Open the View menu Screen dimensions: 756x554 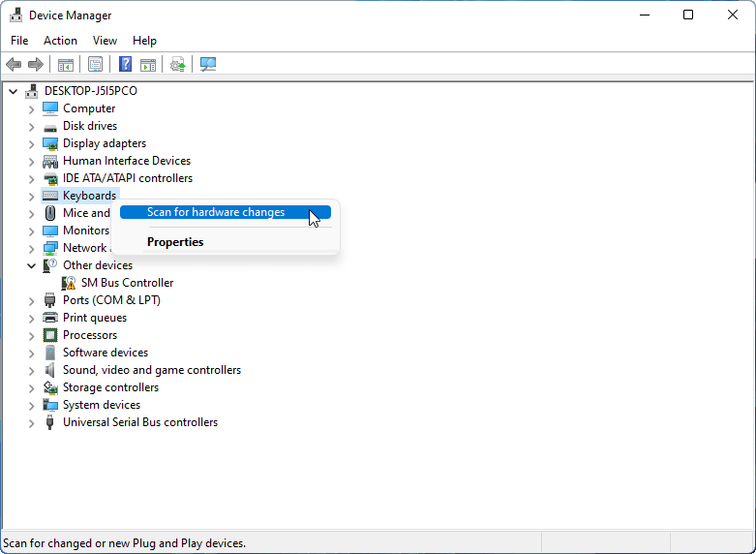pyautogui.click(x=105, y=41)
